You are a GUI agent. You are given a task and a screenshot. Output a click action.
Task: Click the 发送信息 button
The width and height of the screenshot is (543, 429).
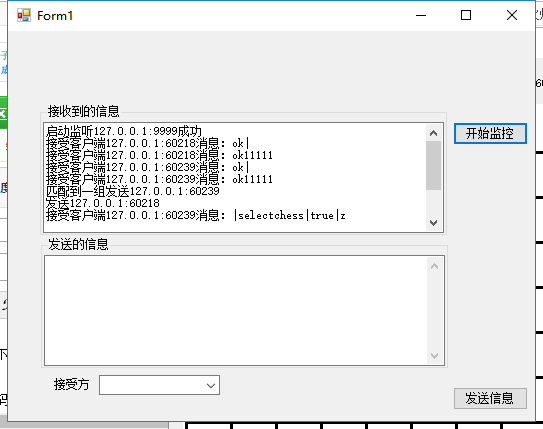click(490, 398)
